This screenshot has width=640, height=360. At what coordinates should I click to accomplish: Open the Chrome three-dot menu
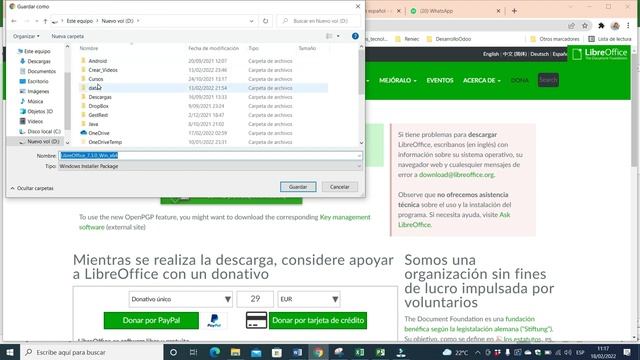pyautogui.click(x=628, y=26)
